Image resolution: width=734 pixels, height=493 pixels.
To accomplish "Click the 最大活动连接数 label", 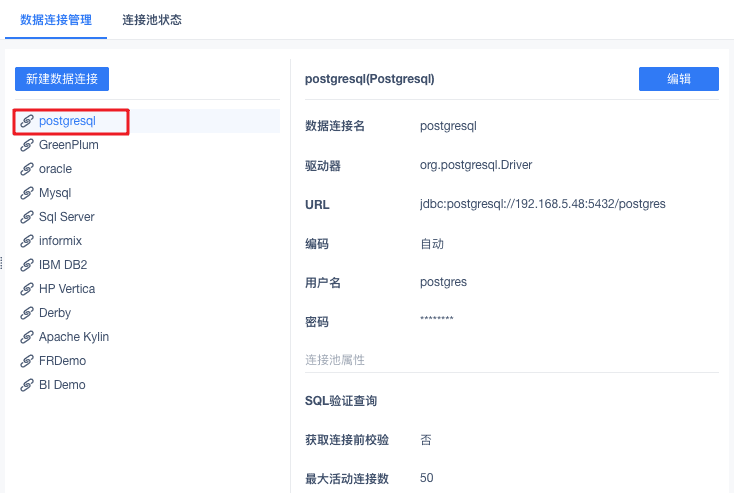I will (x=347, y=478).
